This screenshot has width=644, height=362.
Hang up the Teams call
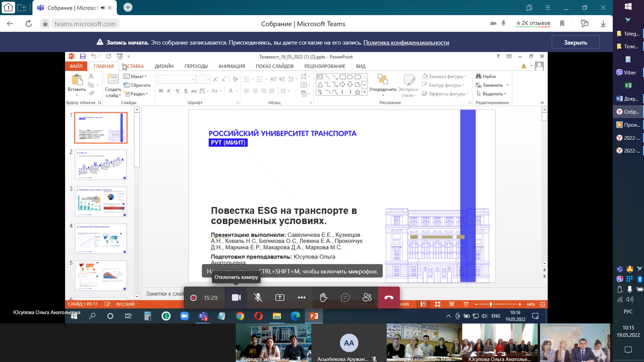[x=389, y=297]
